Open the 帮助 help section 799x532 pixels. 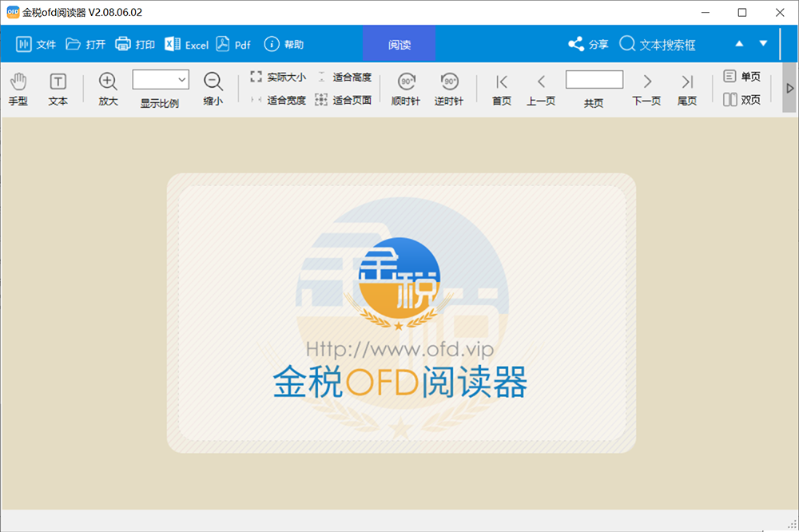click(x=280, y=45)
